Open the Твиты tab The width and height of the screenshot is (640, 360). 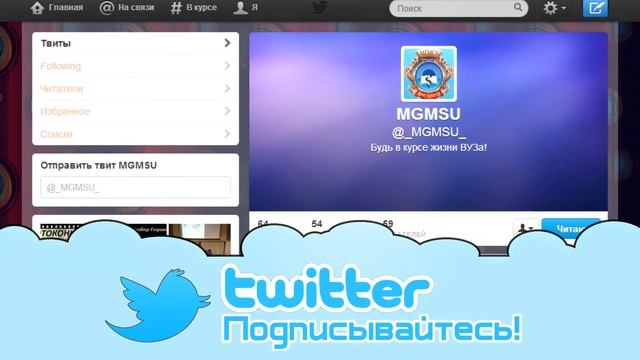136,43
